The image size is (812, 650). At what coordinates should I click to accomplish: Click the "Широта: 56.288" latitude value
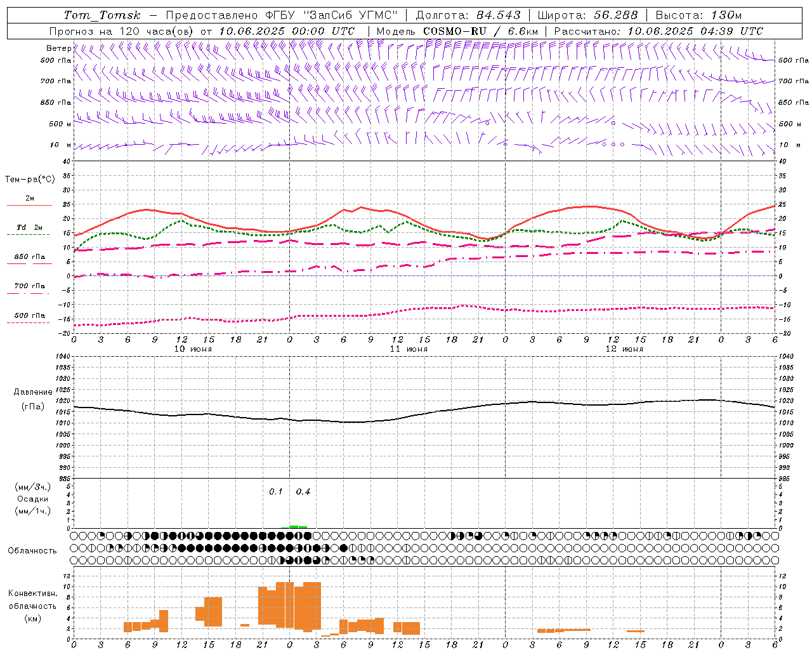click(x=587, y=15)
